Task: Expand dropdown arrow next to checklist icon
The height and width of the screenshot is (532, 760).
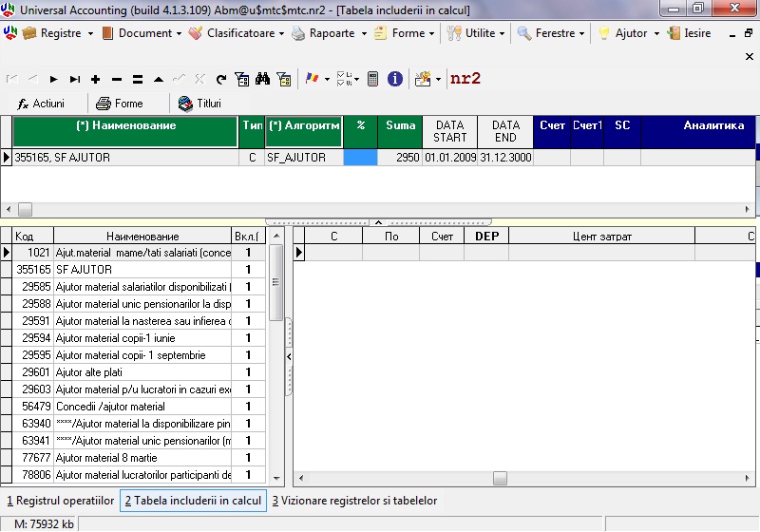Action: [357, 79]
